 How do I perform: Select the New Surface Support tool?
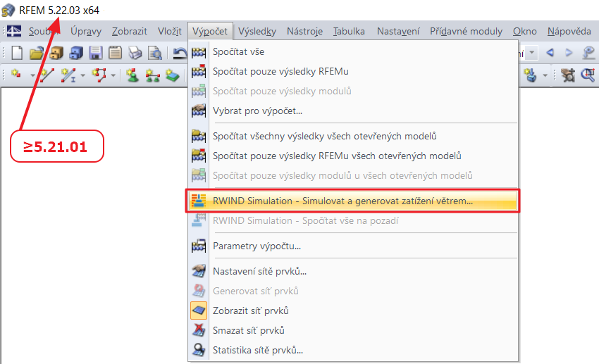[172, 75]
